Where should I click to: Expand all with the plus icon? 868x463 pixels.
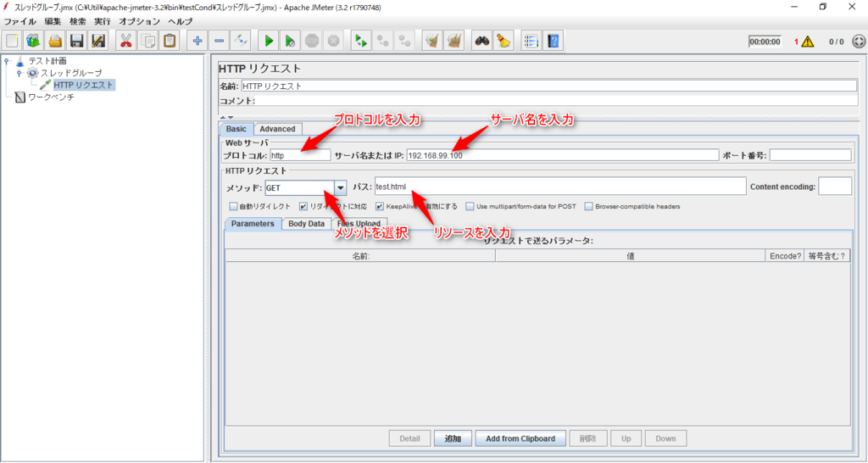coord(197,41)
